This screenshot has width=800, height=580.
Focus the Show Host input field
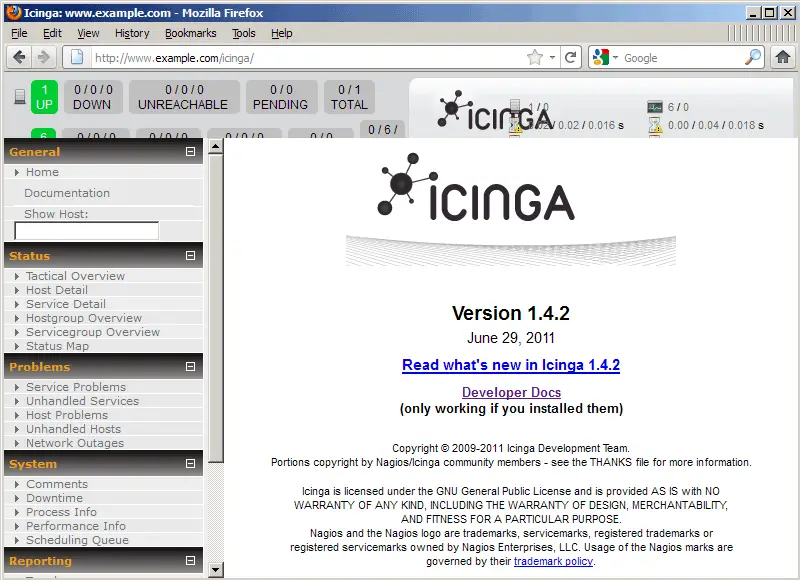[x=87, y=231]
